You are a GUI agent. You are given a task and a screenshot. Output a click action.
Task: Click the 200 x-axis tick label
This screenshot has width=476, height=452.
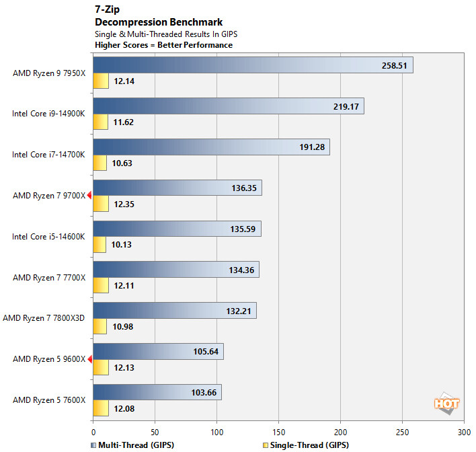[341, 432]
